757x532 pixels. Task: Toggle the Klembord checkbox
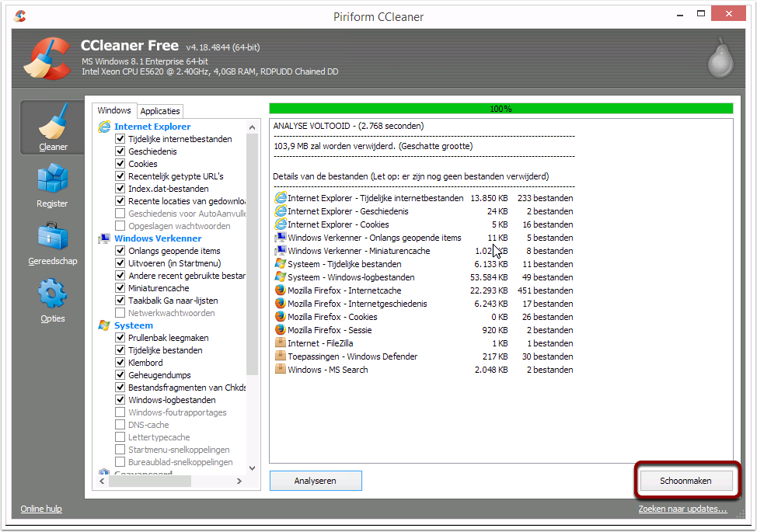(x=120, y=363)
